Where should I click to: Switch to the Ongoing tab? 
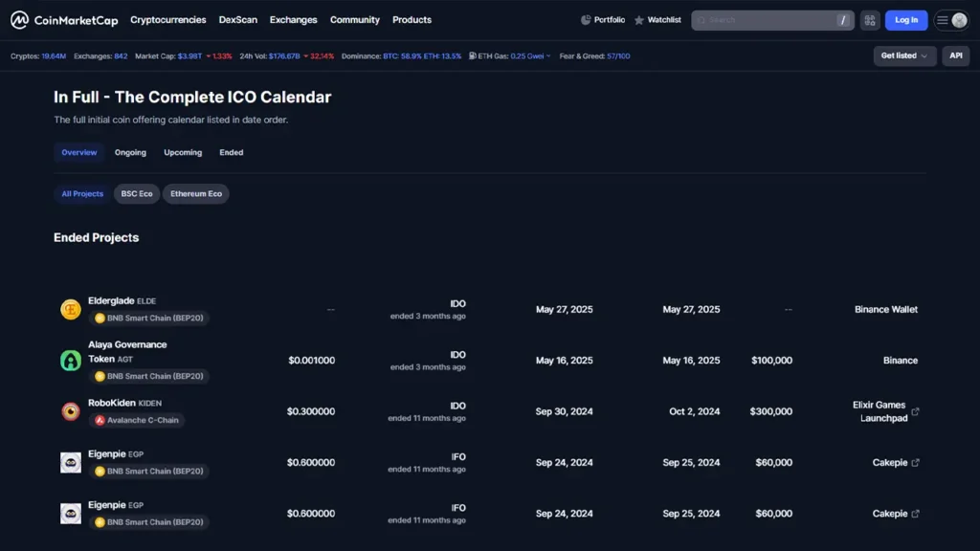[130, 152]
